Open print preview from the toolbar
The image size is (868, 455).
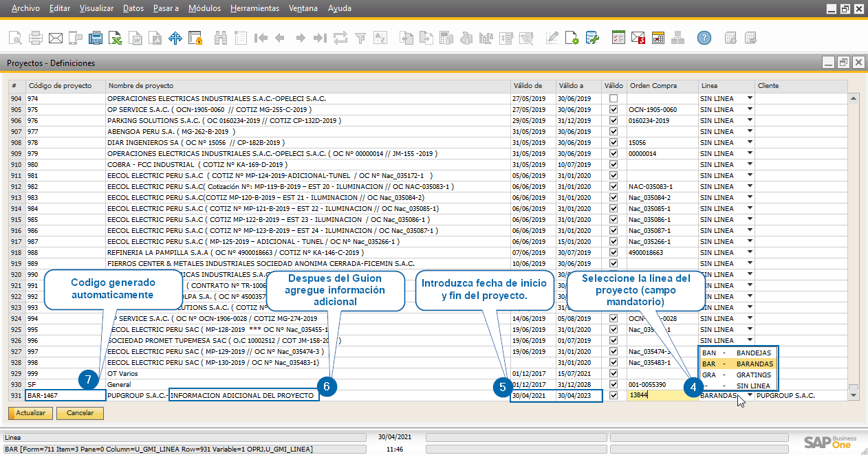(15, 38)
